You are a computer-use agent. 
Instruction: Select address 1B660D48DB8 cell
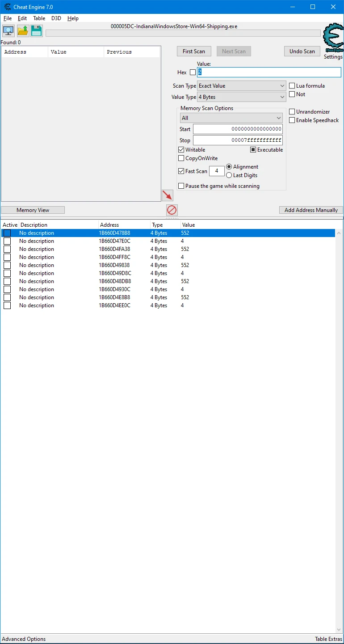pyautogui.click(x=115, y=281)
